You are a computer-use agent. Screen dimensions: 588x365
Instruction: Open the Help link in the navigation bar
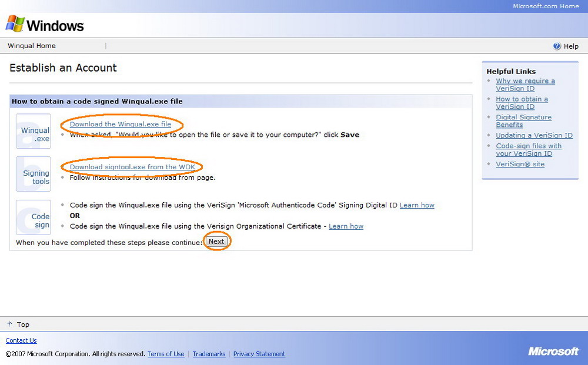[x=571, y=46]
